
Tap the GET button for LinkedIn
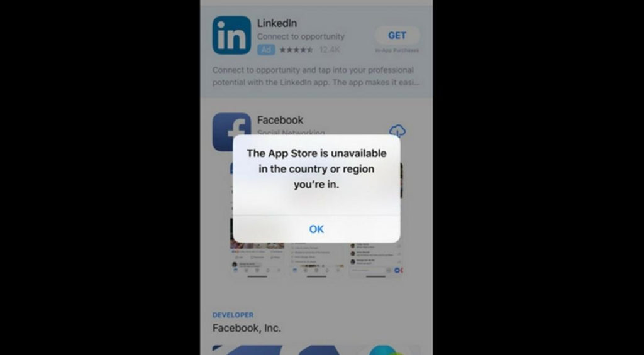click(397, 36)
